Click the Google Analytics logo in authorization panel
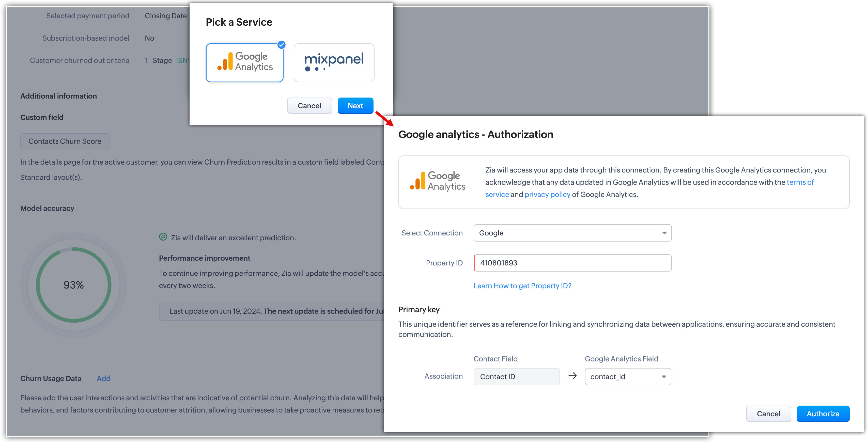Image resolution: width=868 pixels, height=443 pixels. pyautogui.click(x=437, y=181)
